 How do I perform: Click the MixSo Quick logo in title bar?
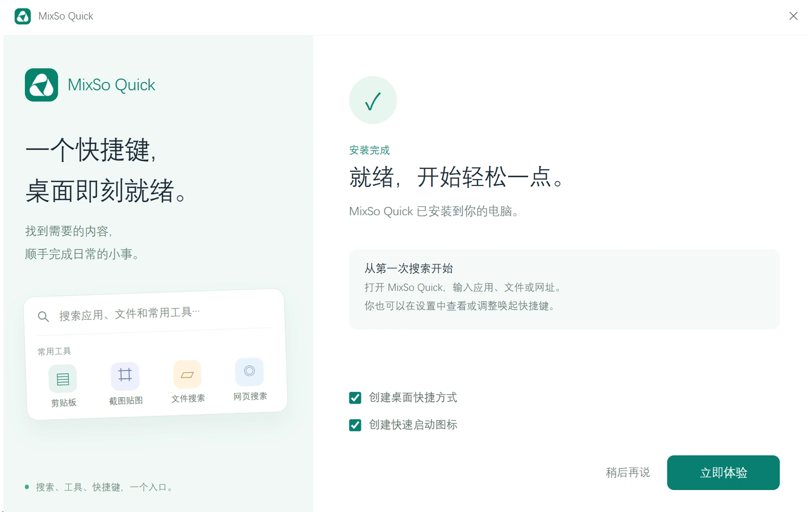(23, 16)
